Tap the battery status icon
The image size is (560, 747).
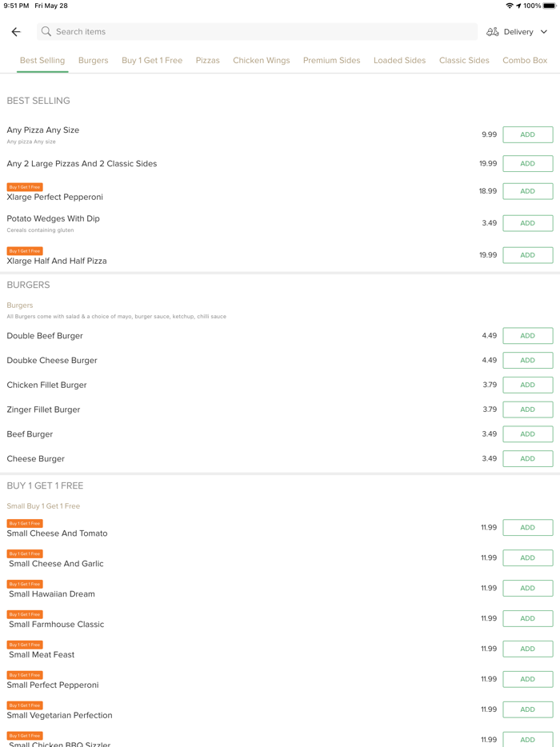click(550, 6)
